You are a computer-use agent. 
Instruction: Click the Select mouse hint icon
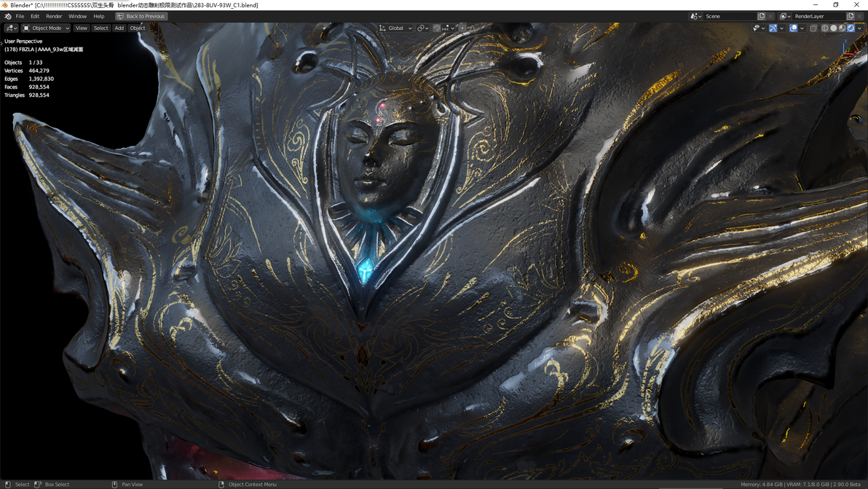[8, 484]
